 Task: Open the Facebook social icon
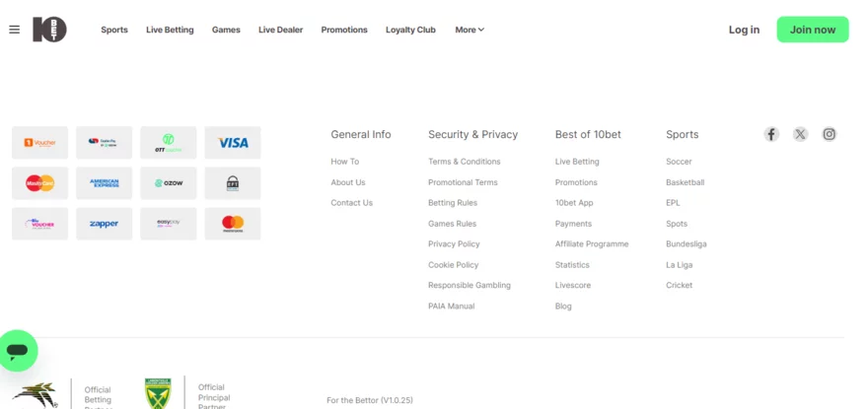tap(771, 134)
